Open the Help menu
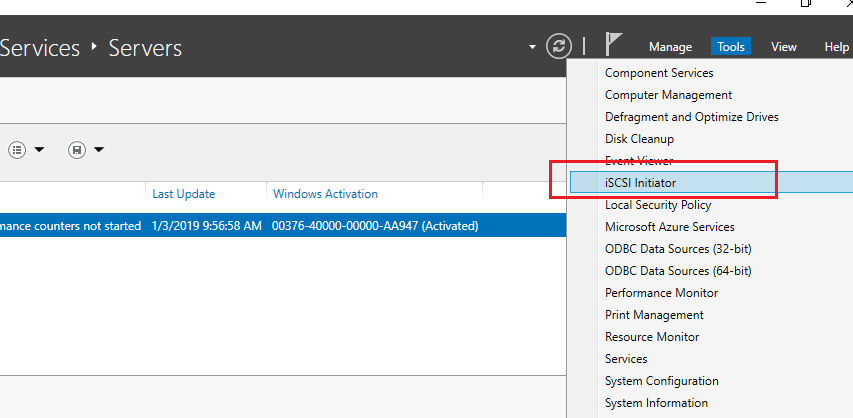This screenshot has width=853, height=418. [x=836, y=47]
